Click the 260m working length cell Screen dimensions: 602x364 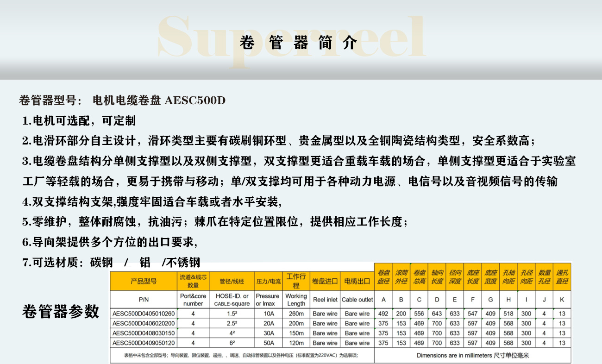click(296, 314)
